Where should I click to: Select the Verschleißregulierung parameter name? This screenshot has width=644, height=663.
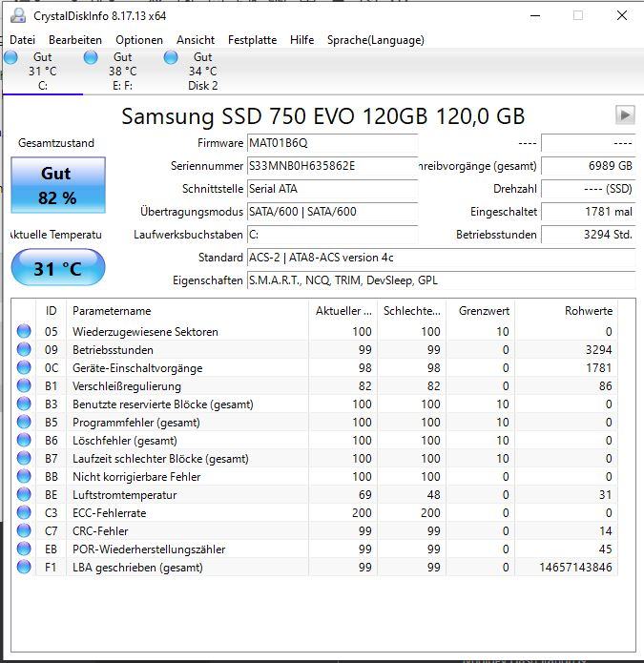[x=127, y=386]
